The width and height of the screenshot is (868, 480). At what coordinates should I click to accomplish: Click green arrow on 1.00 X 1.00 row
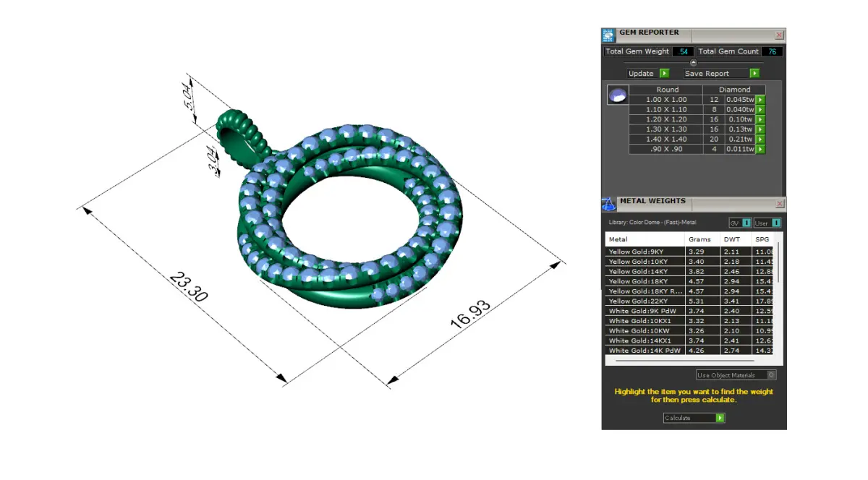pos(760,100)
